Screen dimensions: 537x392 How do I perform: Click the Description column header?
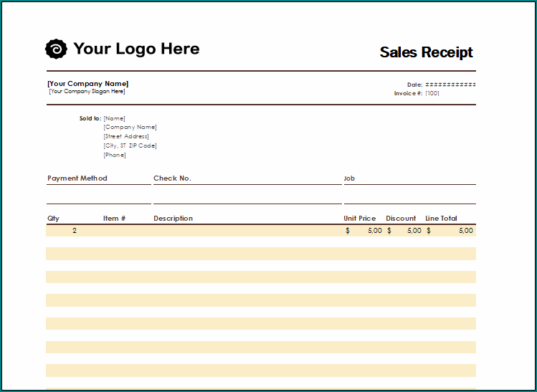[x=173, y=219]
